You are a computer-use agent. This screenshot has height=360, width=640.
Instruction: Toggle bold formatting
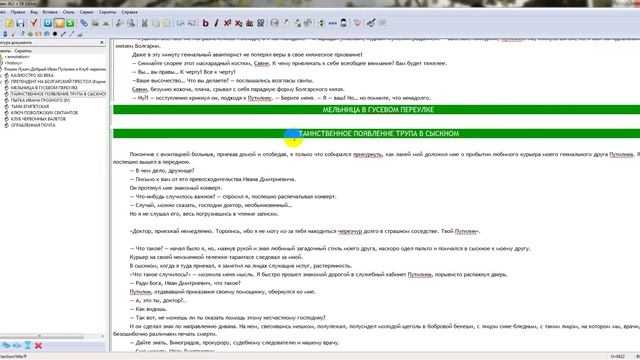pos(206,23)
